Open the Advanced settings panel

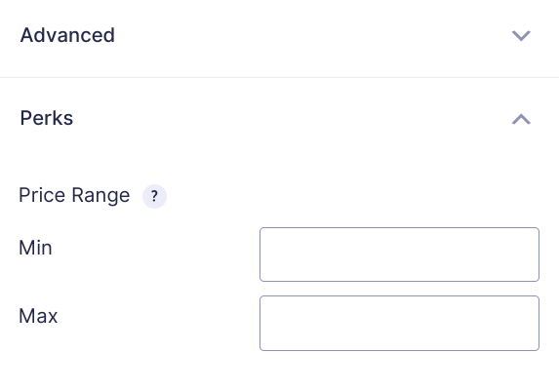click(279, 35)
